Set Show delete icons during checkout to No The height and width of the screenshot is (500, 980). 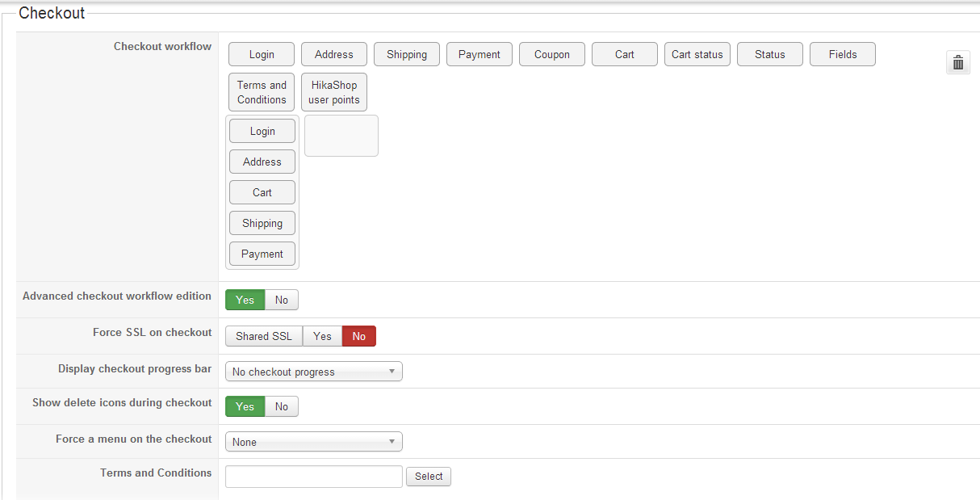[282, 406]
